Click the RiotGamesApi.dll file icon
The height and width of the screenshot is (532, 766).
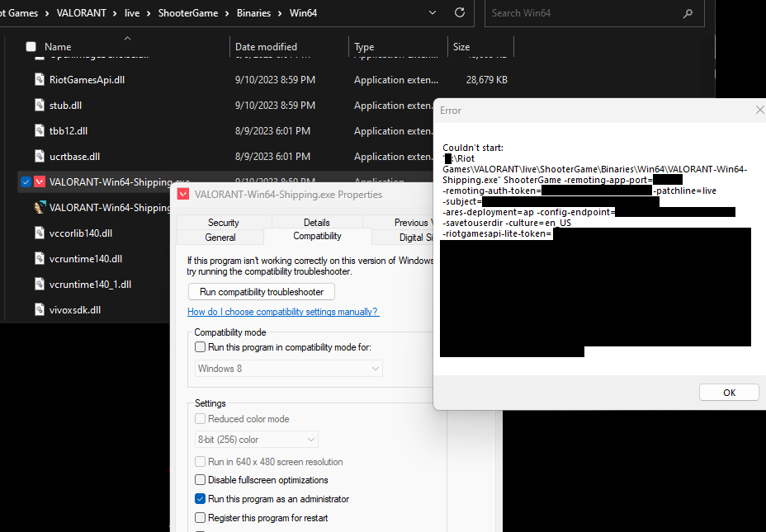point(40,79)
